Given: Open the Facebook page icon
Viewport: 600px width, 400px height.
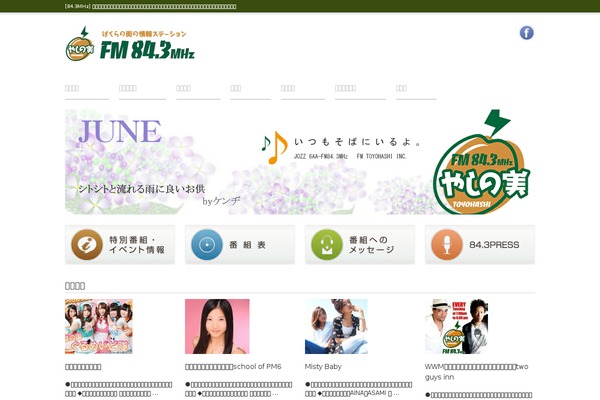Looking at the screenshot, I should tap(527, 33).
